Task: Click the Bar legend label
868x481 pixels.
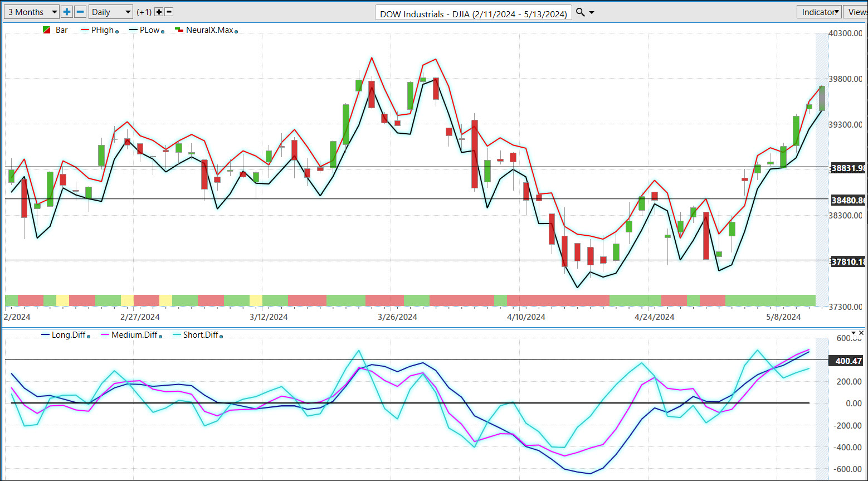Action: click(x=62, y=30)
